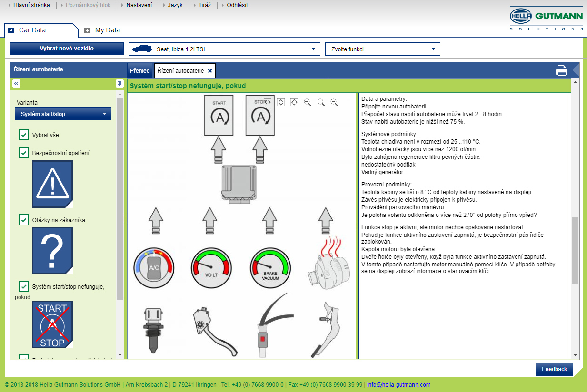Open the question mark customer questions image
Viewport: 587px width, 392px height.
[x=52, y=250]
